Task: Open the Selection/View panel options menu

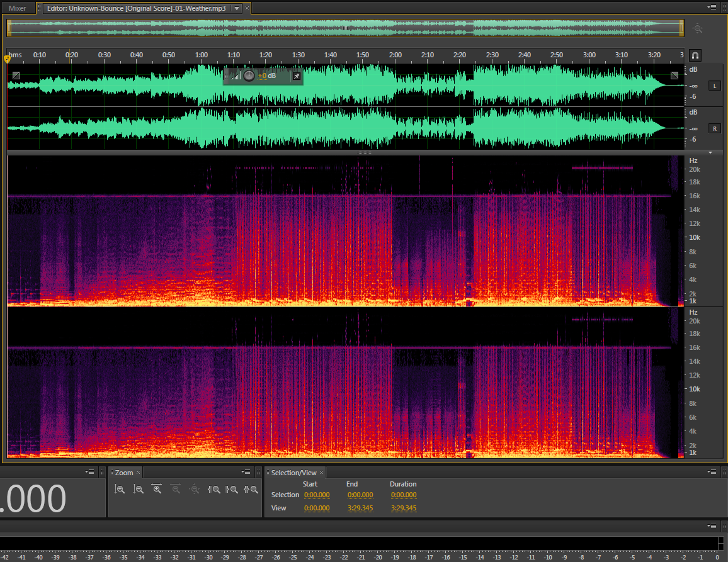Action: click(712, 472)
